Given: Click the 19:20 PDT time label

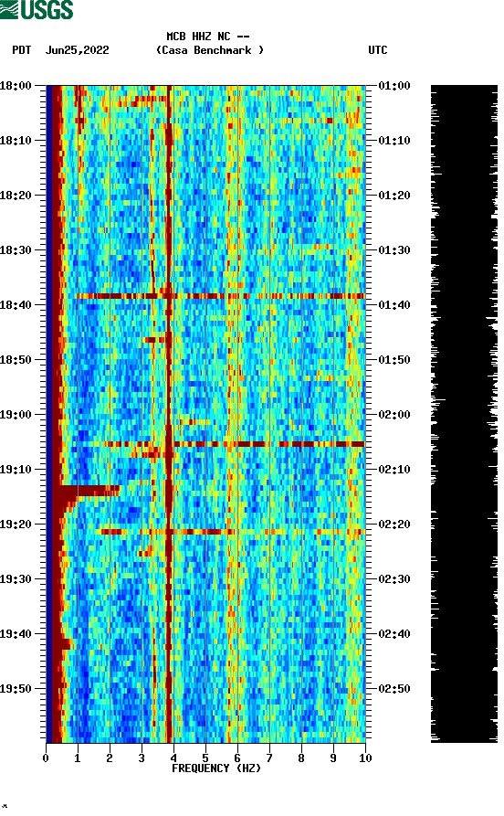Looking at the screenshot, I should 16,525.
